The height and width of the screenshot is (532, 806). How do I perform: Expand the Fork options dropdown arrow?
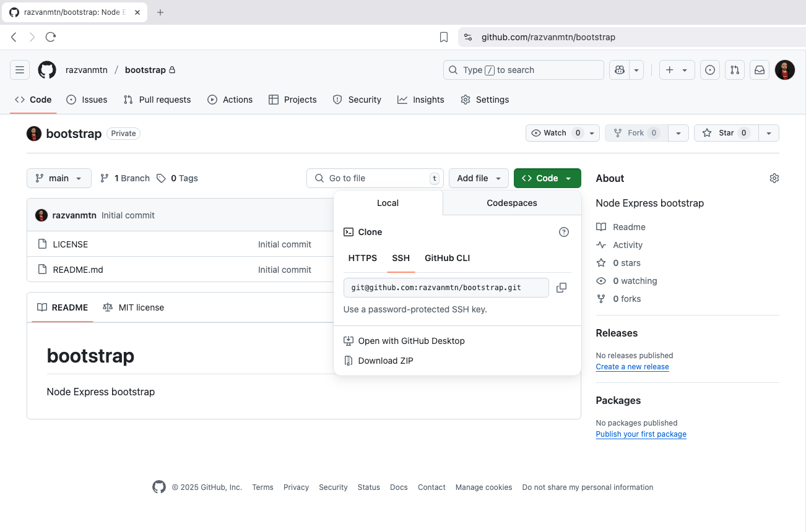(679, 133)
